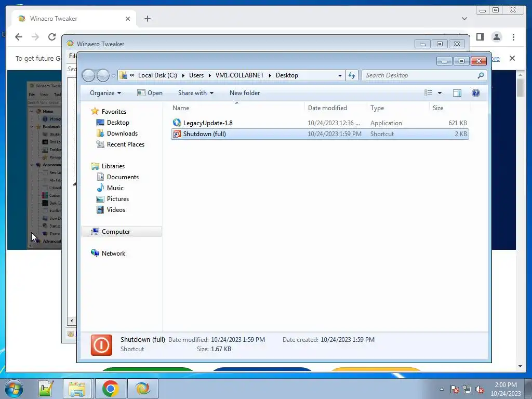Click the taskbar clock
This screenshot has height=399, width=532.
pyautogui.click(x=506, y=389)
